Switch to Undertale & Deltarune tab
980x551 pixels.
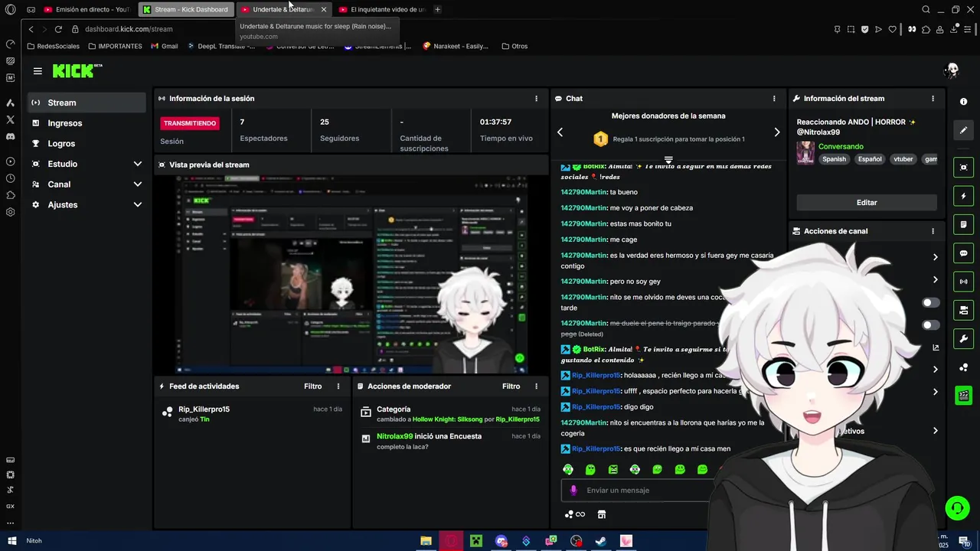tap(283, 9)
